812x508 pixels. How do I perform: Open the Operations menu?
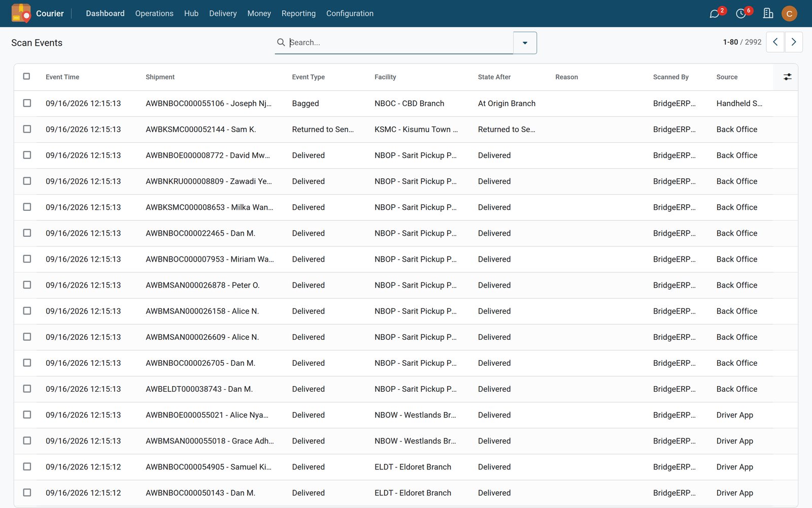click(154, 13)
